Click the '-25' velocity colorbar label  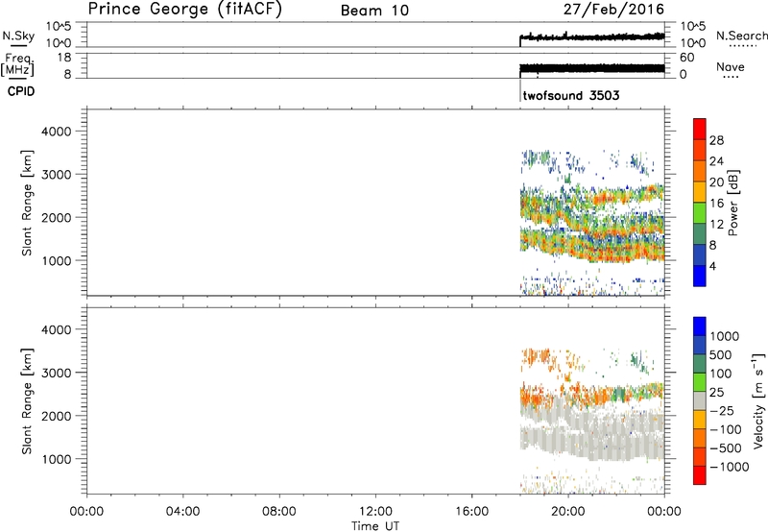(x=722, y=410)
